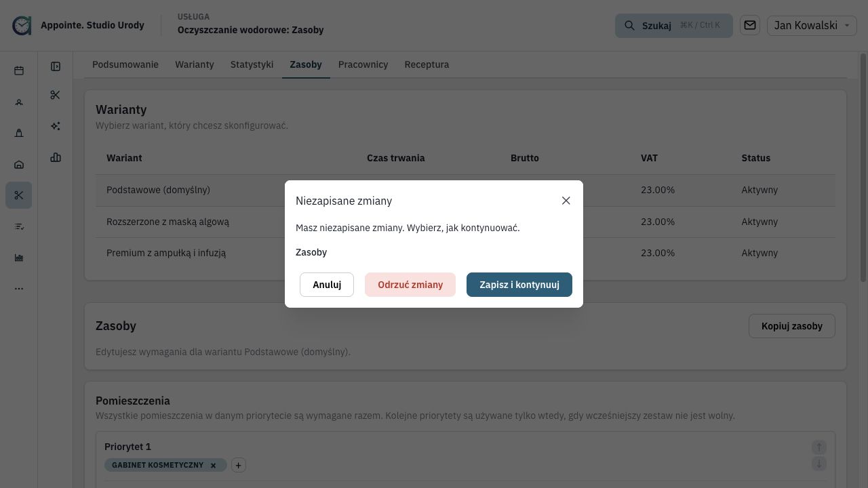This screenshot has width=868, height=488.
Task: Open the house icon in left sidebar
Action: tap(19, 164)
